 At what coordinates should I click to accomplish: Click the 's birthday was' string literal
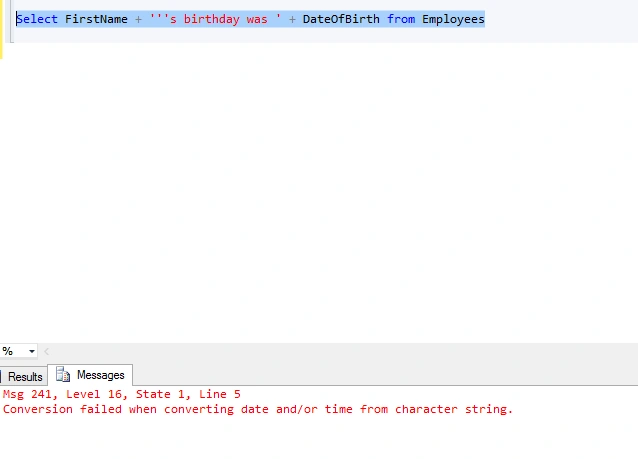point(215,19)
